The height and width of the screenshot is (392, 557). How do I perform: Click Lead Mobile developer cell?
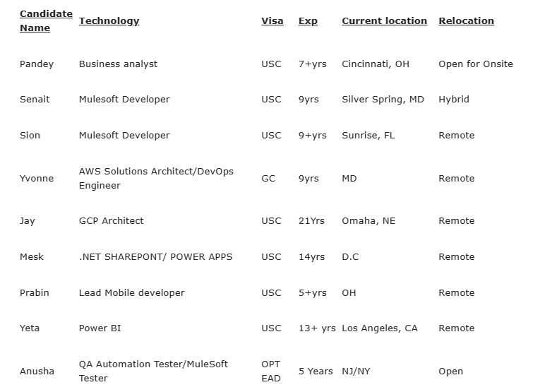(x=131, y=292)
